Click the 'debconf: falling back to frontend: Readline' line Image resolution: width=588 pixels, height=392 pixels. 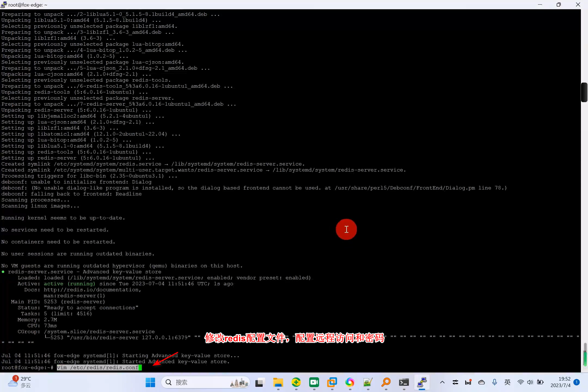pos(72,194)
